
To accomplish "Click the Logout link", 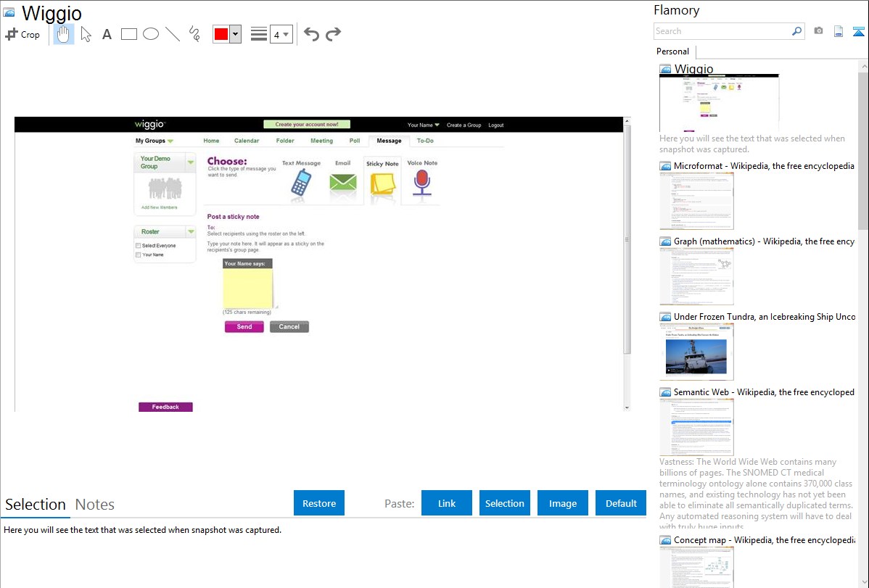I will click(x=496, y=125).
